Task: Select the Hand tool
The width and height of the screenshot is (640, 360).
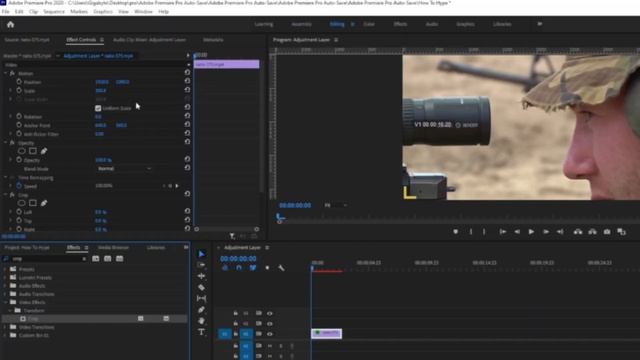Action: (201, 321)
